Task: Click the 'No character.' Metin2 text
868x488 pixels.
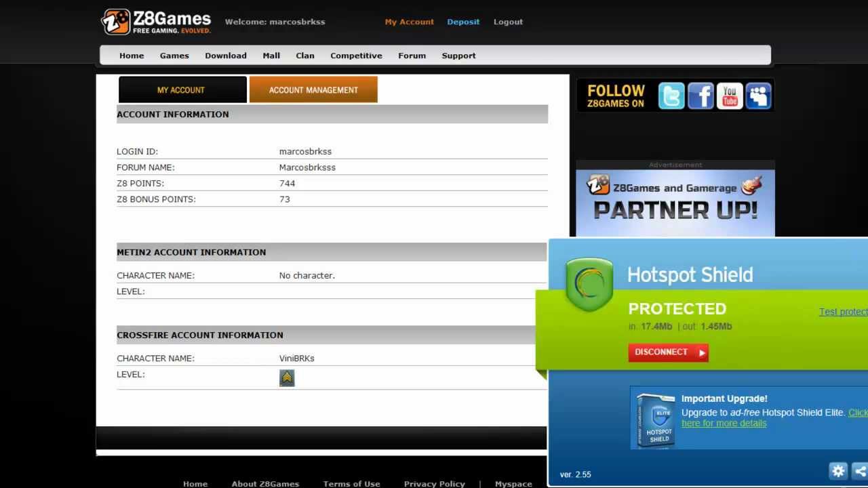Action: pos(307,275)
